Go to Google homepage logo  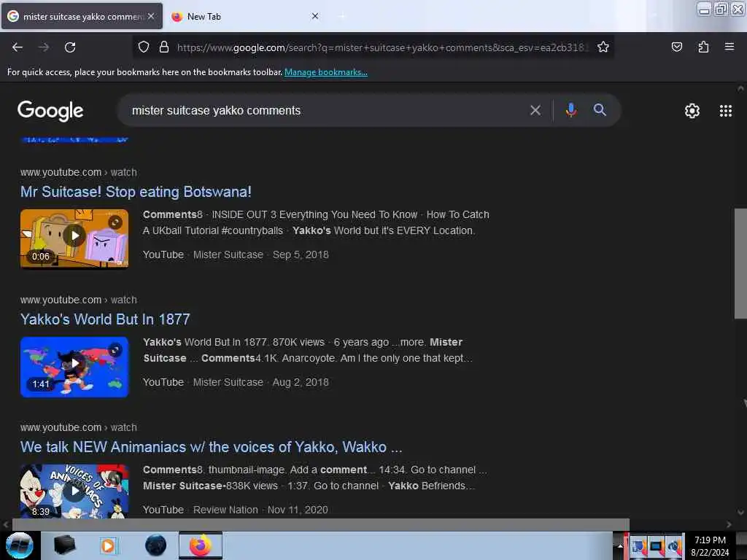(x=50, y=111)
